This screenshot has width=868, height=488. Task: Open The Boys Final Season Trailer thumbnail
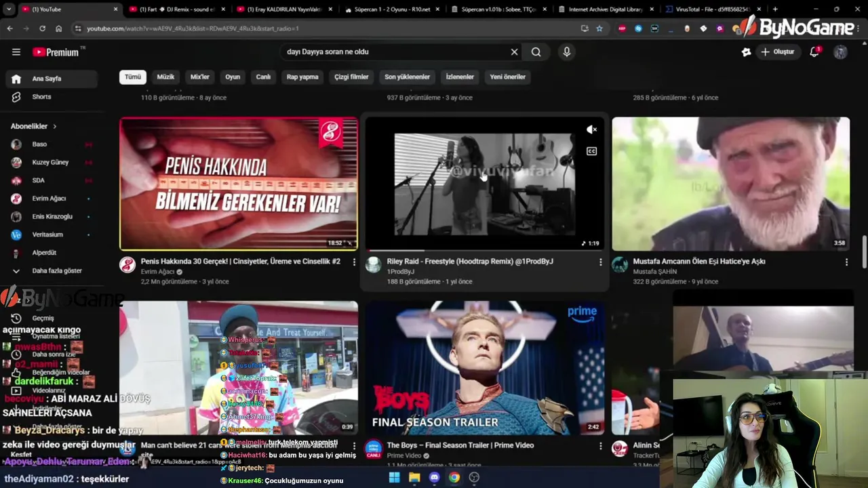point(485,368)
